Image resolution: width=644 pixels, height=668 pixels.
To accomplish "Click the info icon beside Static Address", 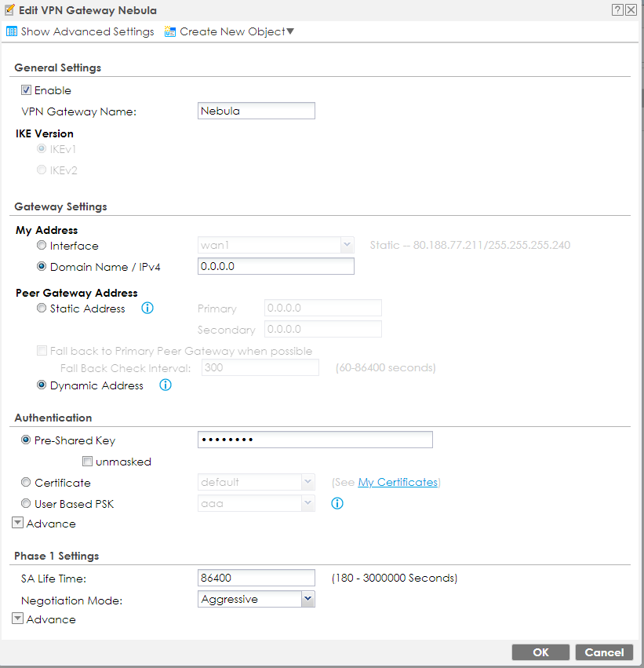I will click(x=147, y=308).
